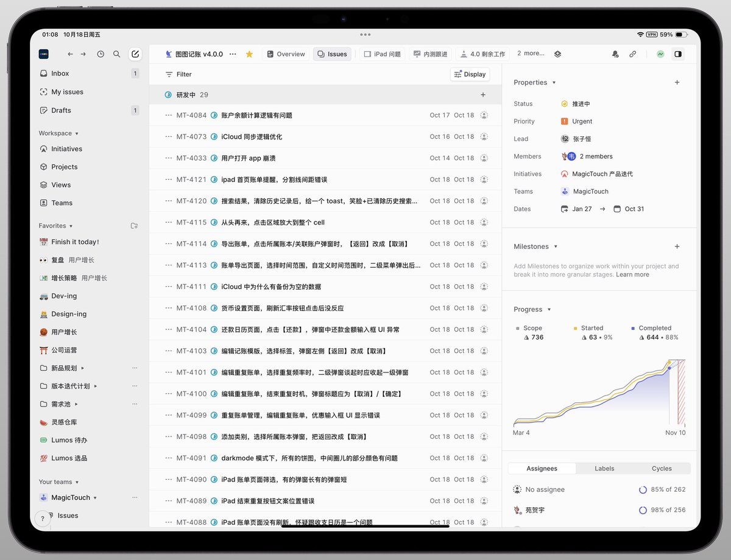This screenshot has height=560, width=731.
Task: Expand the 新品规划 folder
Action: click(83, 368)
